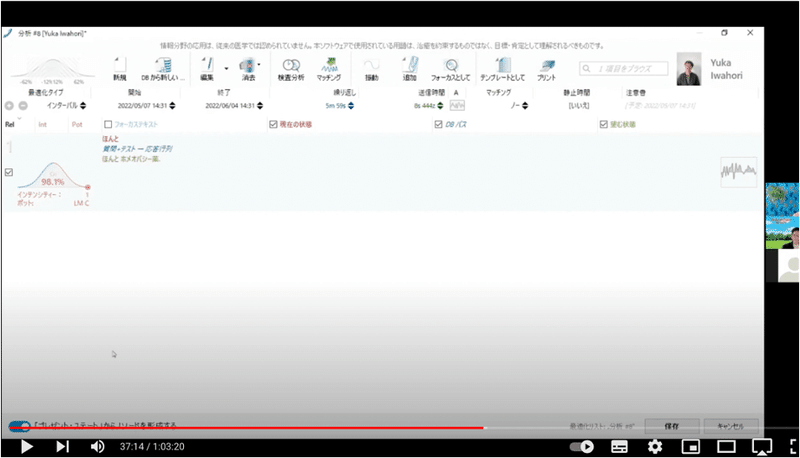Adjust the start date 2022/05/07 14:31 stepper

coord(172,106)
